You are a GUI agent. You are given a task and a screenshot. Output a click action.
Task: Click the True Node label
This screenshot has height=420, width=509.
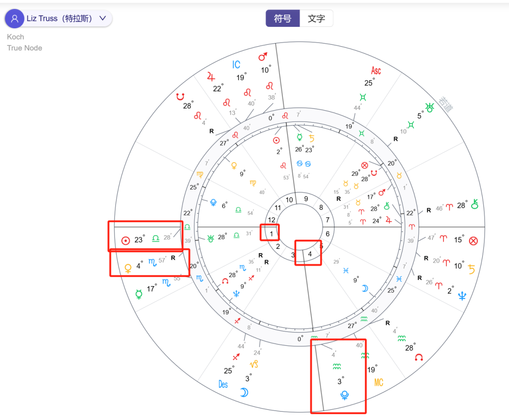[25, 48]
